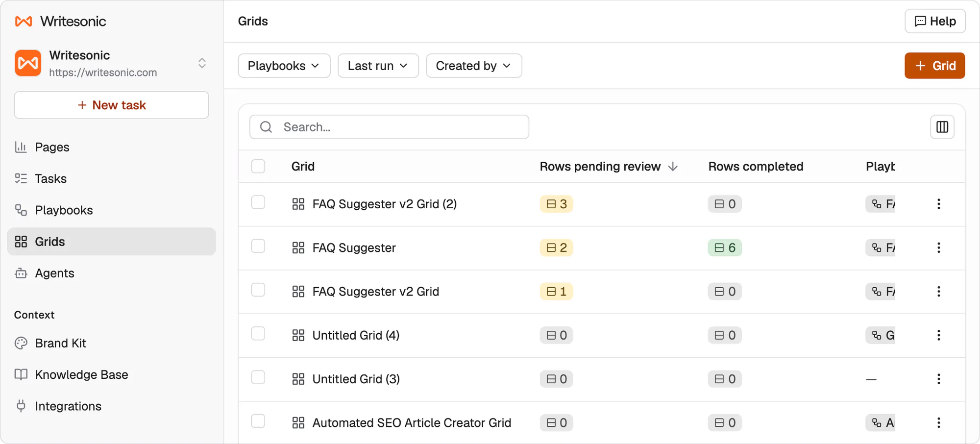This screenshot has height=444, width=980.
Task: Check the Untitled Grid (4) row checkbox
Action: (x=258, y=334)
